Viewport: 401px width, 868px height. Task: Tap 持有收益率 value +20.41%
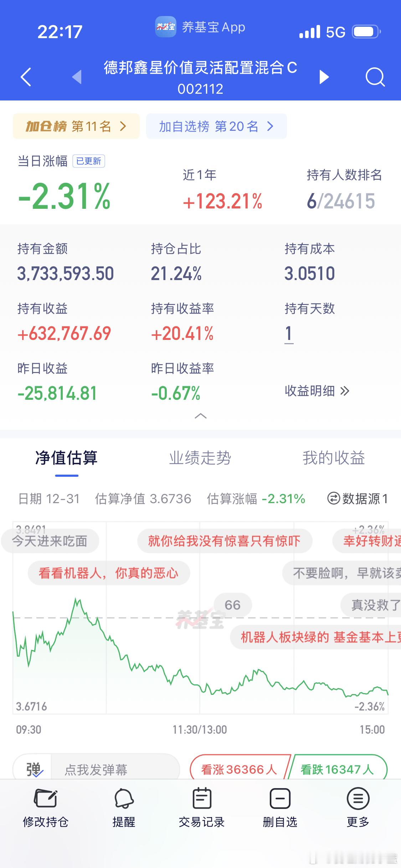pyautogui.click(x=182, y=334)
